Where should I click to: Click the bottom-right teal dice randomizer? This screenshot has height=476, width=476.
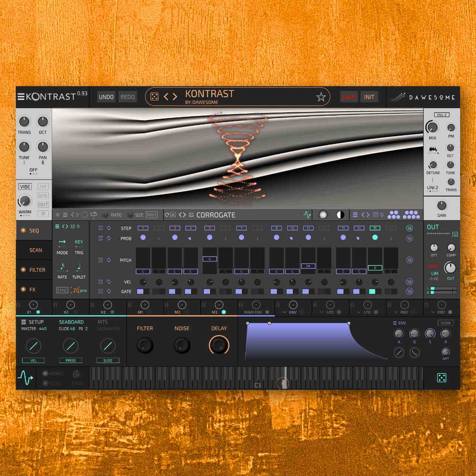(441, 377)
